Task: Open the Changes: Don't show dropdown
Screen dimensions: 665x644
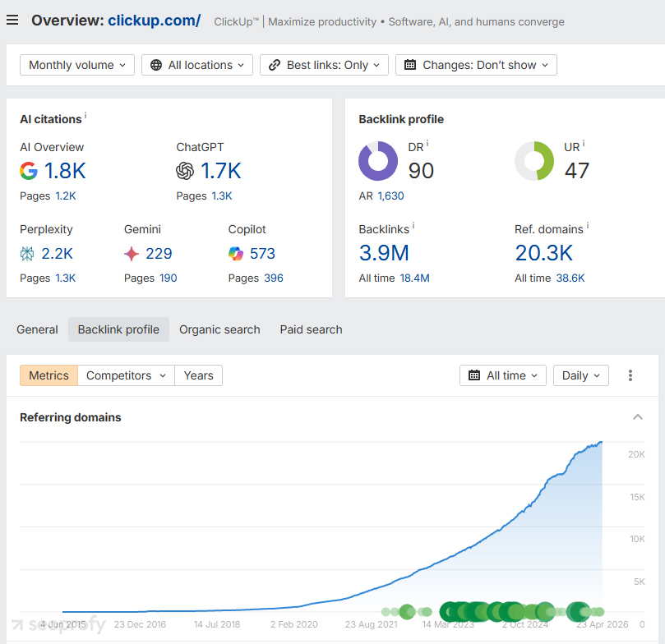Action: click(476, 65)
